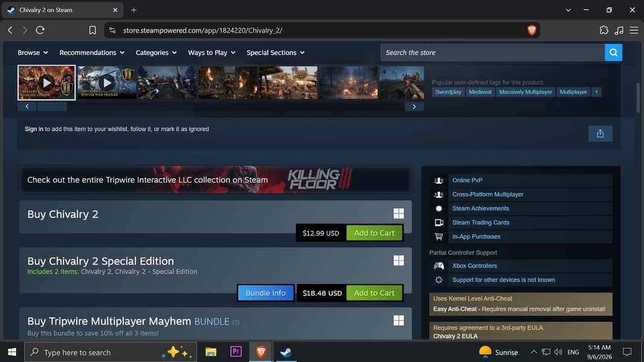Open the Windows Start menu
Image resolution: width=644 pixels, height=362 pixels.
click(x=12, y=352)
